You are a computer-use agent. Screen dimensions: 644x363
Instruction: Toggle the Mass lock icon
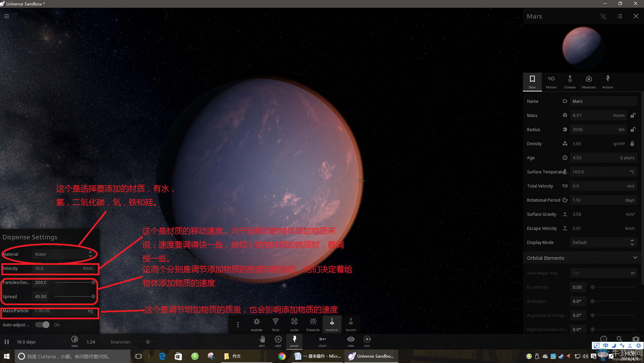633,115
